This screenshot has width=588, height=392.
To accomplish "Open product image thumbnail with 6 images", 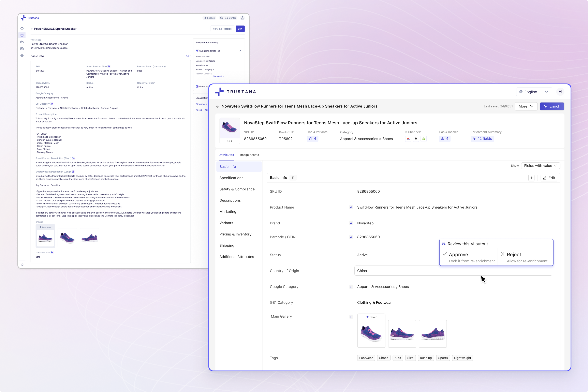I will tap(230, 131).
